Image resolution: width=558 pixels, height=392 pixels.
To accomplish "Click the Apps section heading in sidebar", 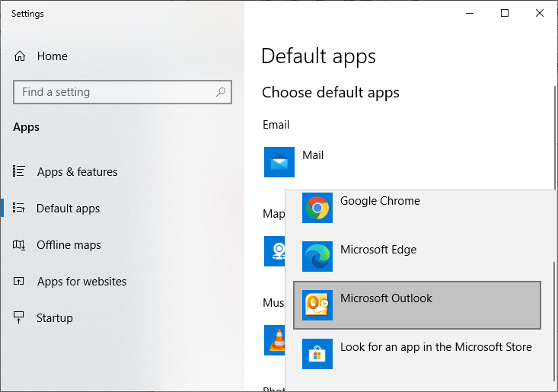I will [x=27, y=127].
